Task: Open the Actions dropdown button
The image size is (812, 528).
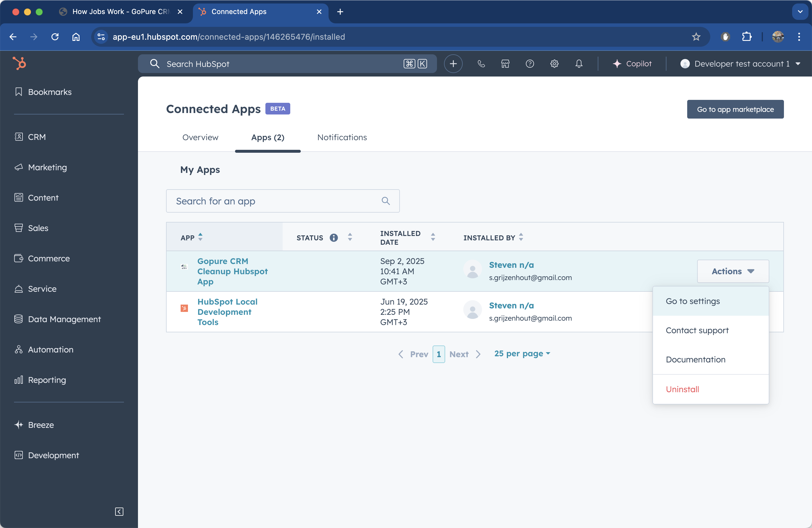Action: pos(732,271)
